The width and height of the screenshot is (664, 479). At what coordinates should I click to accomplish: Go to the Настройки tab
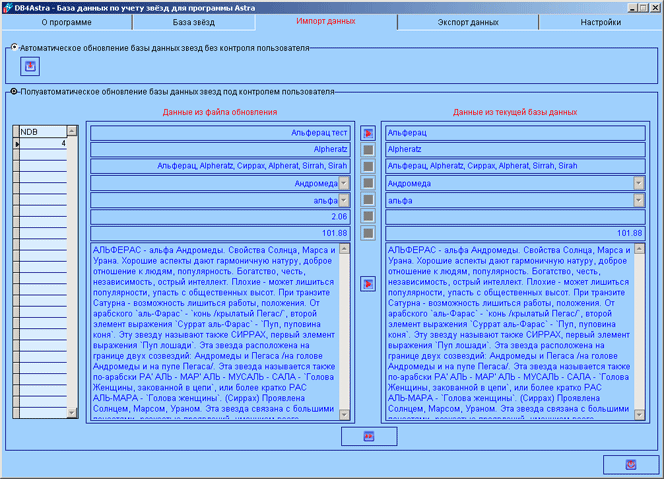[x=601, y=21]
